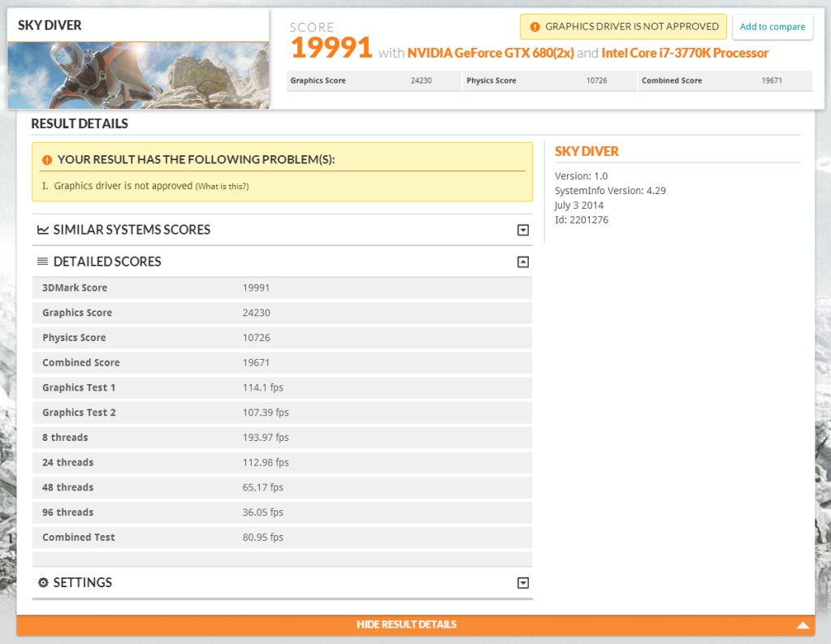Click the warning icon in driver badge
The image size is (831, 644).
click(535, 27)
